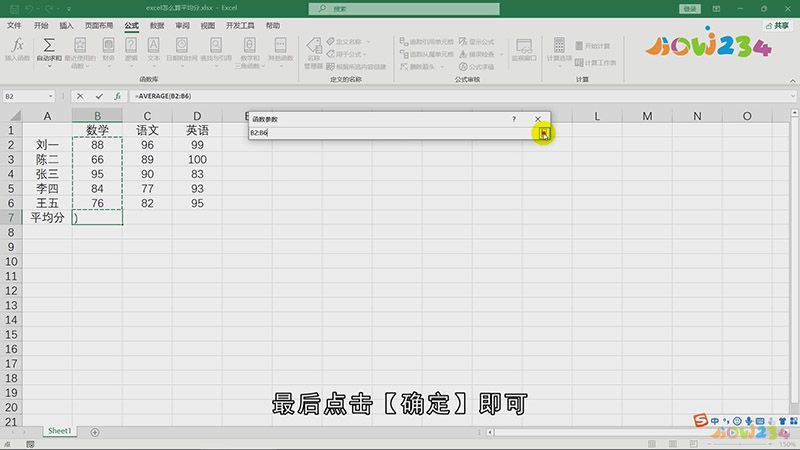Open the 文件 (File) menu

14,26
